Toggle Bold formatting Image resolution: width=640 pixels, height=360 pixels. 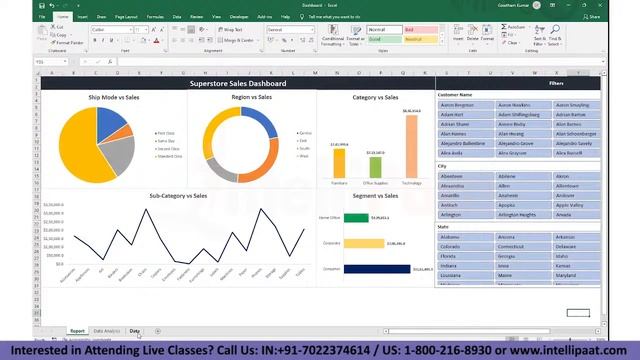point(95,40)
